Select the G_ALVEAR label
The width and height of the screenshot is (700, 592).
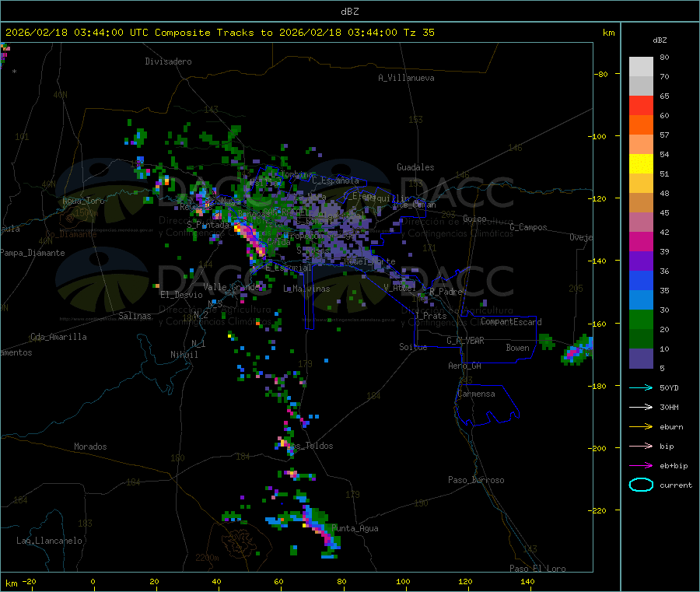465,341
